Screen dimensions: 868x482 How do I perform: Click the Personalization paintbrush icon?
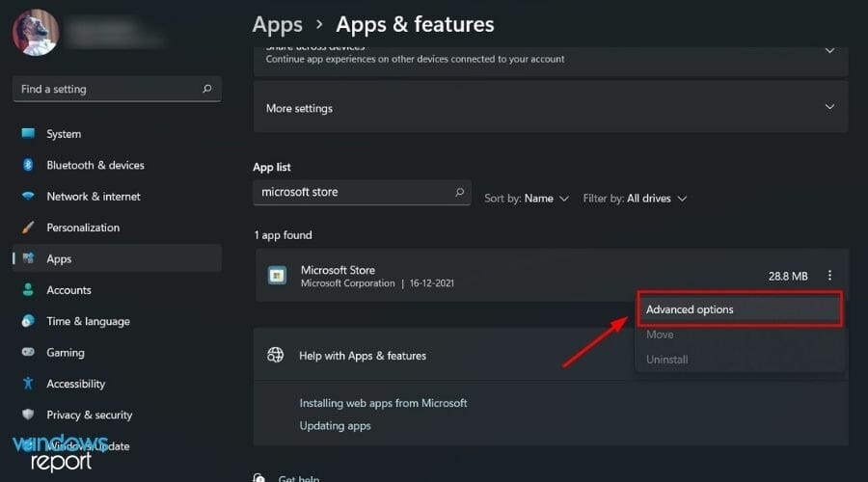tap(28, 227)
